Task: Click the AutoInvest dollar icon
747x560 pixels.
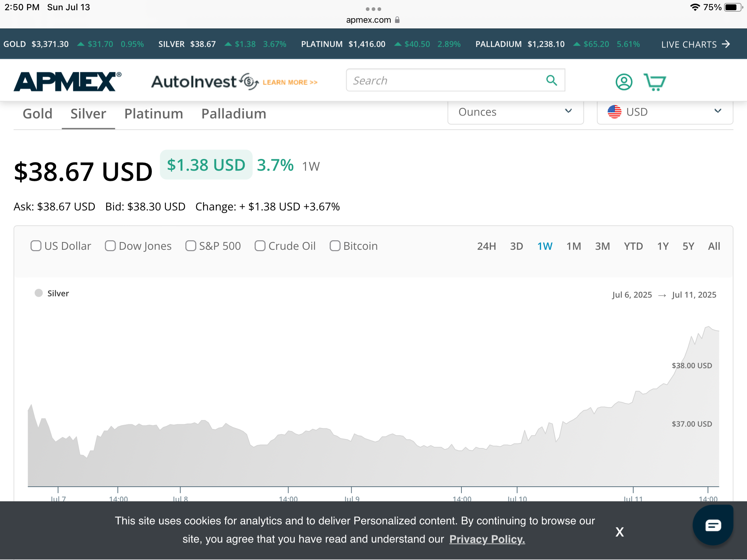Action: [x=249, y=81]
